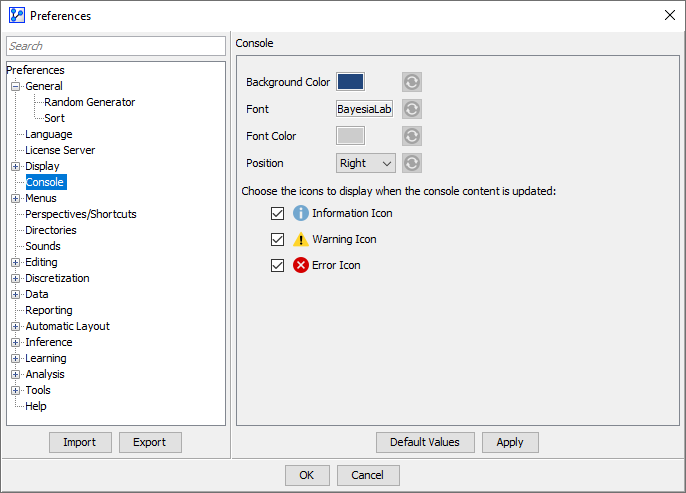Reset Background Color to default icon

(x=412, y=82)
